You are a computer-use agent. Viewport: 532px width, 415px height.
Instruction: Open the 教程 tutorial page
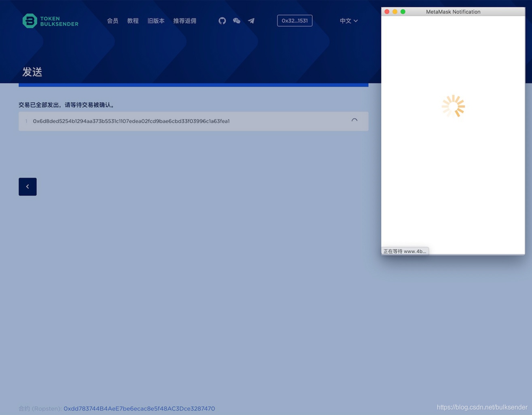tap(133, 21)
